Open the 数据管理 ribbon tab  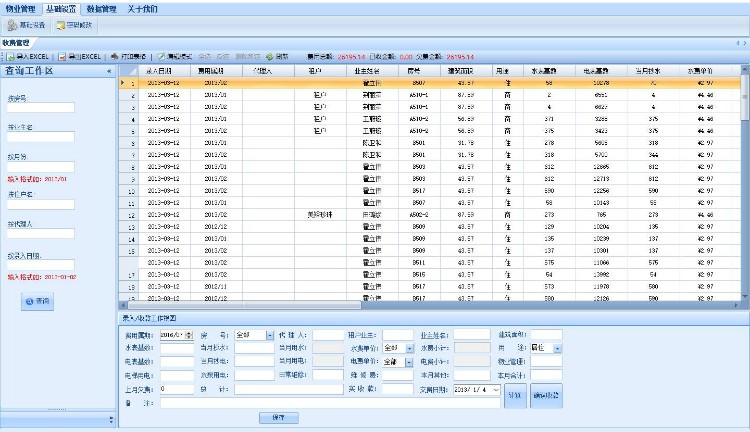(101, 9)
